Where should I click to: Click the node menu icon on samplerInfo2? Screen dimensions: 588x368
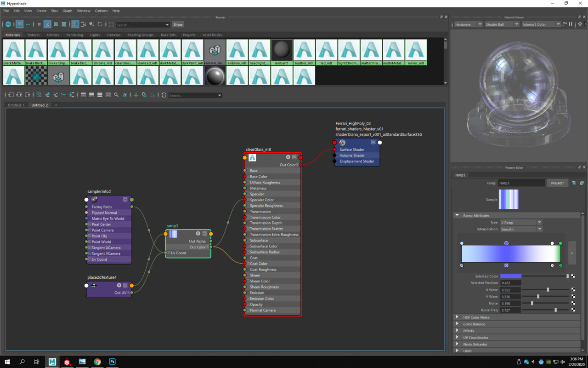coord(125,200)
